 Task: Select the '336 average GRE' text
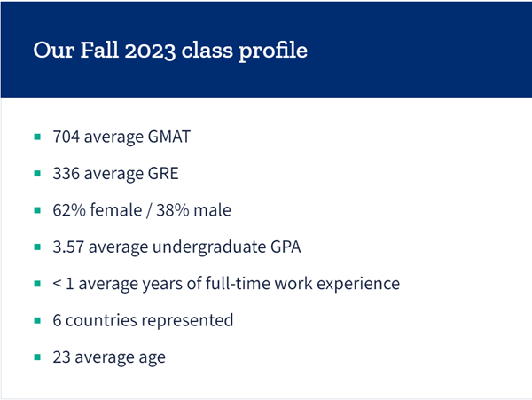click(115, 174)
